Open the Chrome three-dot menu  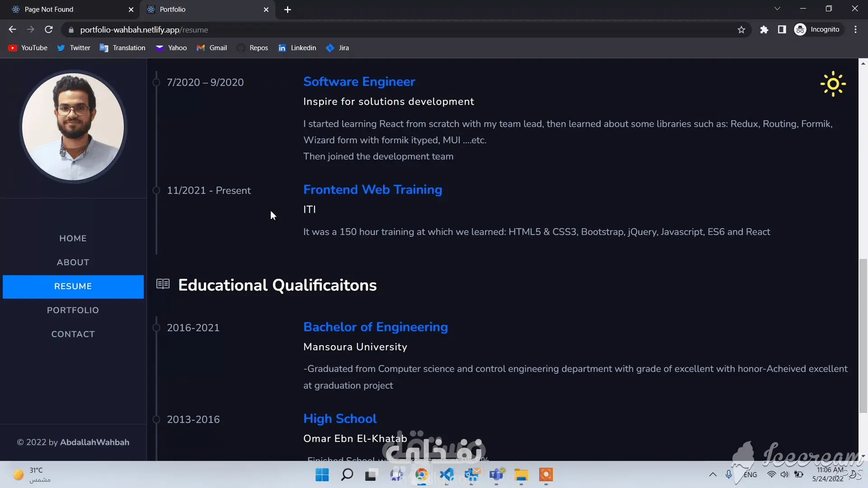[855, 30]
